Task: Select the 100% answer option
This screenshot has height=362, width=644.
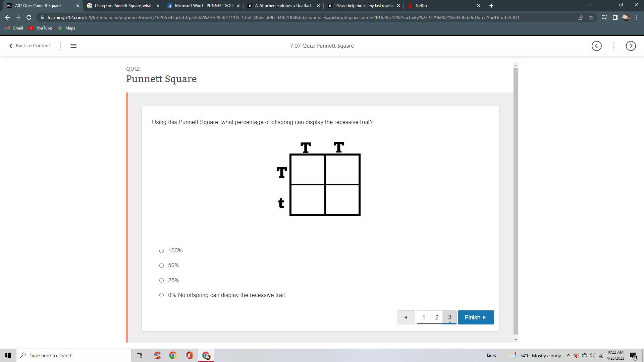Action: 161,251
